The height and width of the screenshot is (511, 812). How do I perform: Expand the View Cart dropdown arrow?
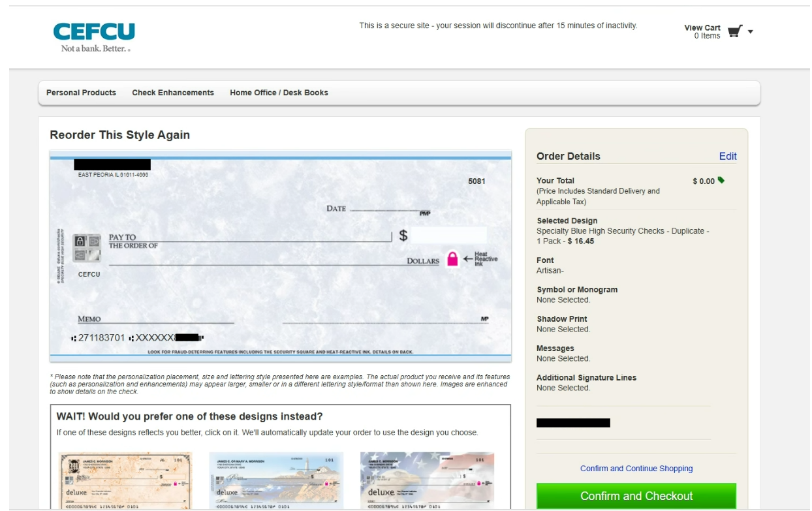point(751,31)
